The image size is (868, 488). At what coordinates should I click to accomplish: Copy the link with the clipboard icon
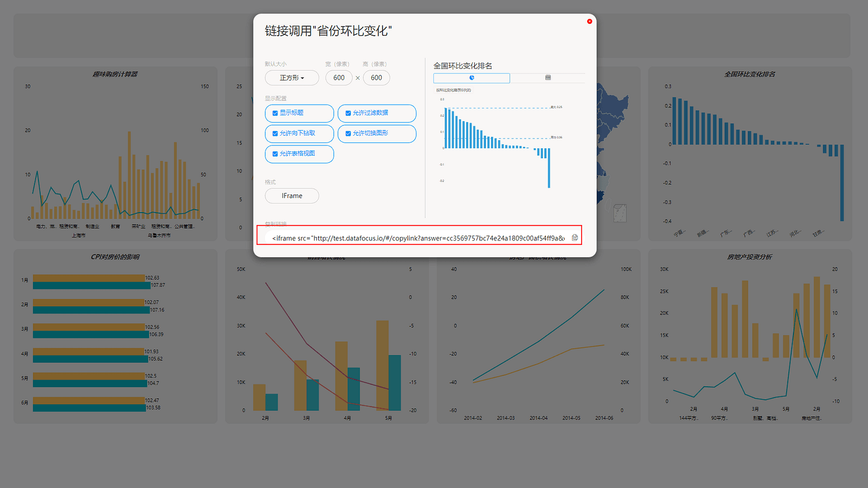(x=575, y=238)
